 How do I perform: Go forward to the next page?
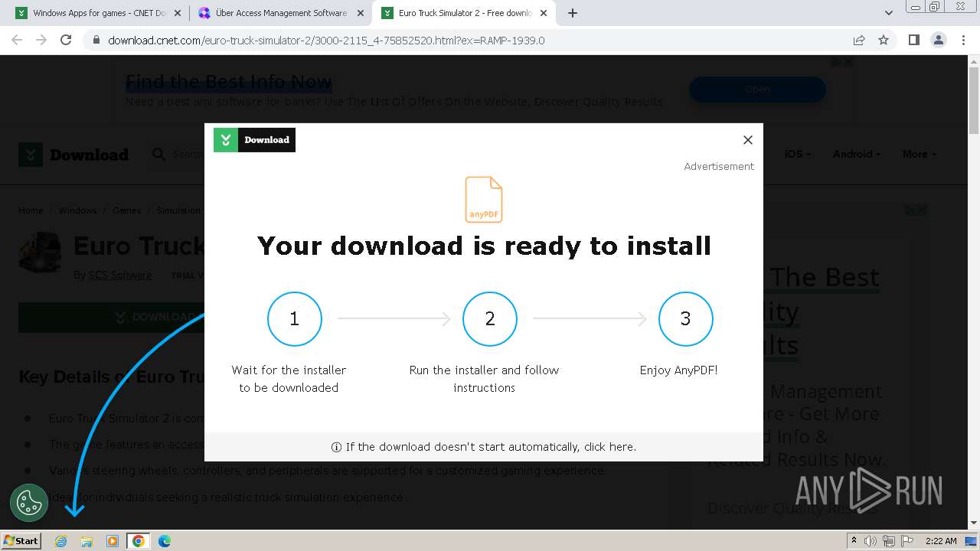[x=41, y=40]
